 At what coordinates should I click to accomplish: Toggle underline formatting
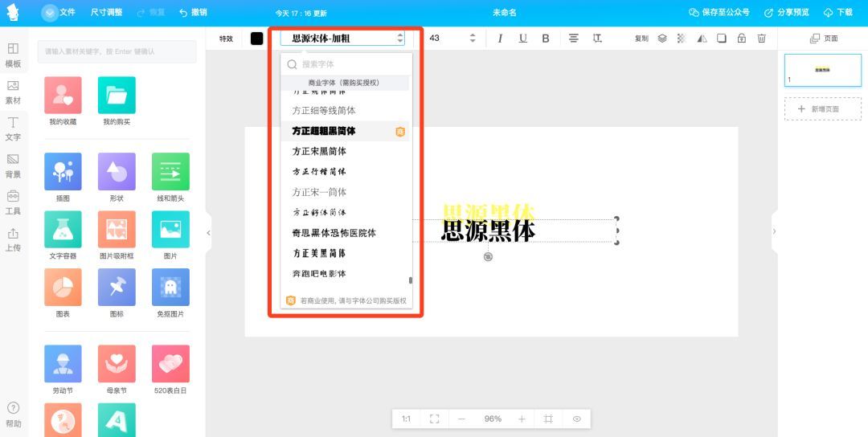[522, 39]
